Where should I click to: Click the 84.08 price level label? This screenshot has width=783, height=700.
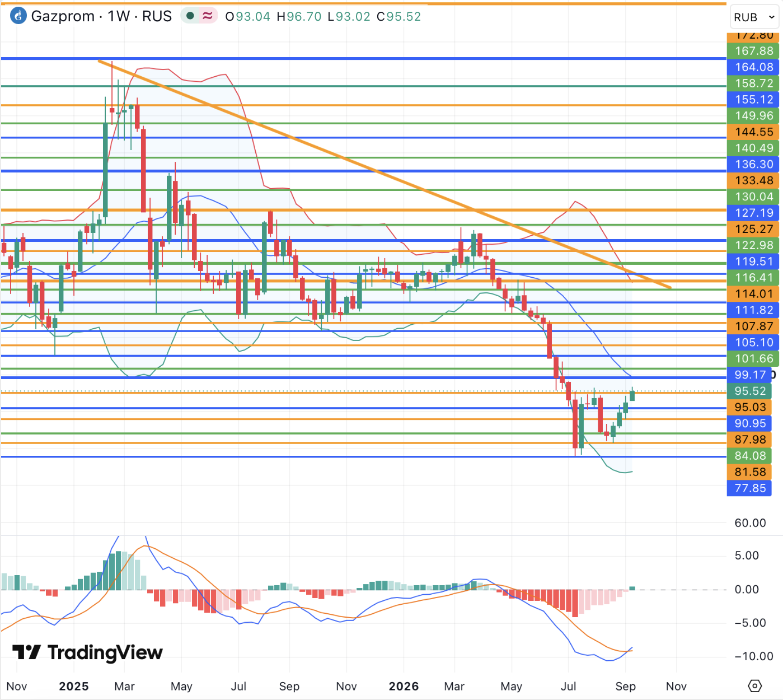coord(749,456)
